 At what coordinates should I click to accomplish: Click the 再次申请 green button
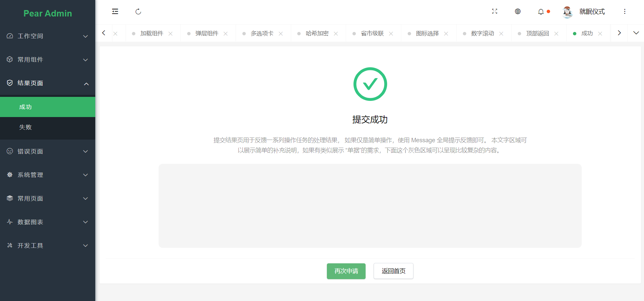[346, 271]
